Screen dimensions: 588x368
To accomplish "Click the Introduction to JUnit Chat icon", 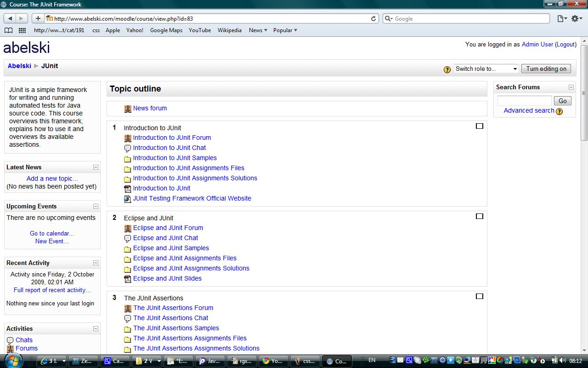I will pos(128,148).
